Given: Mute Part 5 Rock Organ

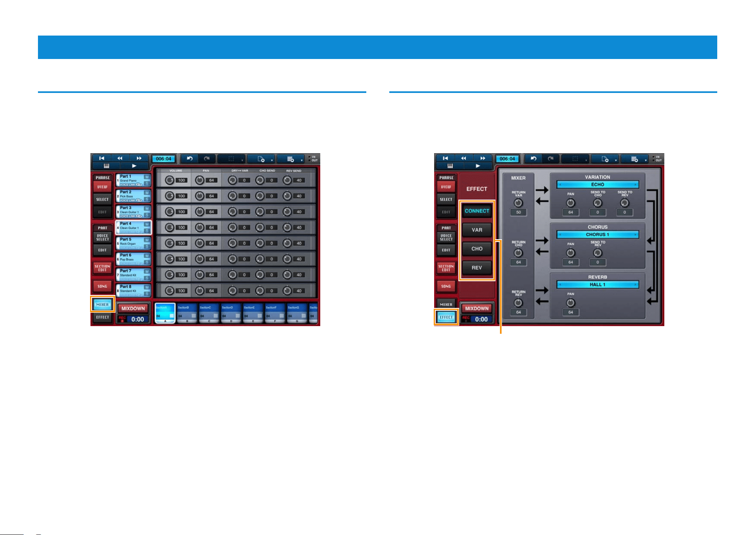Looking at the screenshot, I should click(x=147, y=240).
